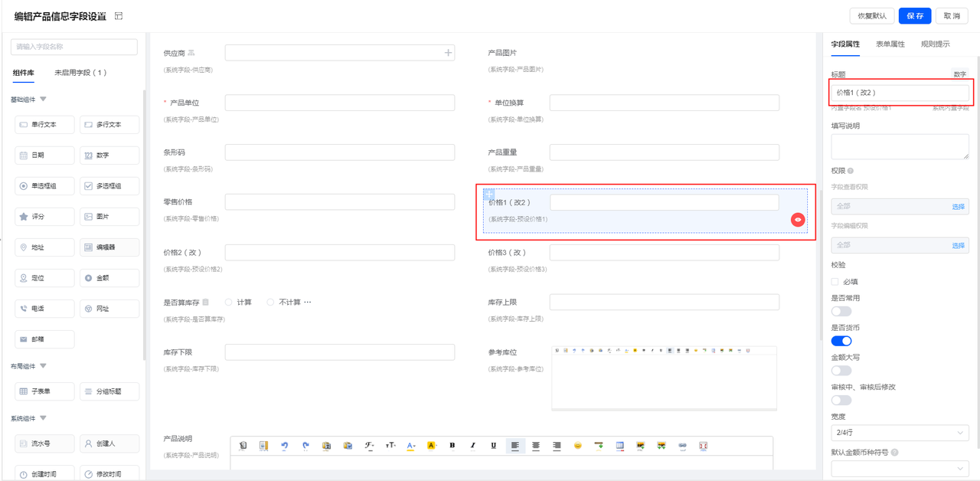Add the 多选框组 checkbox group component

(109, 185)
